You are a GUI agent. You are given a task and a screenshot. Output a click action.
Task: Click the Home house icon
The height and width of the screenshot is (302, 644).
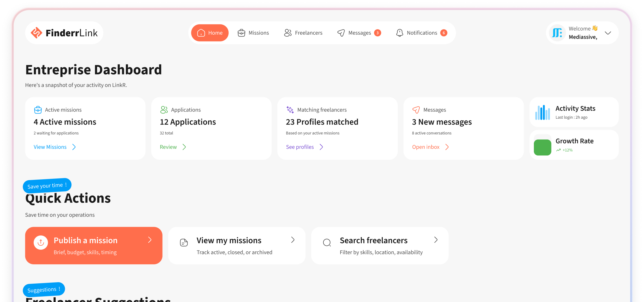(x=201, y=33)
